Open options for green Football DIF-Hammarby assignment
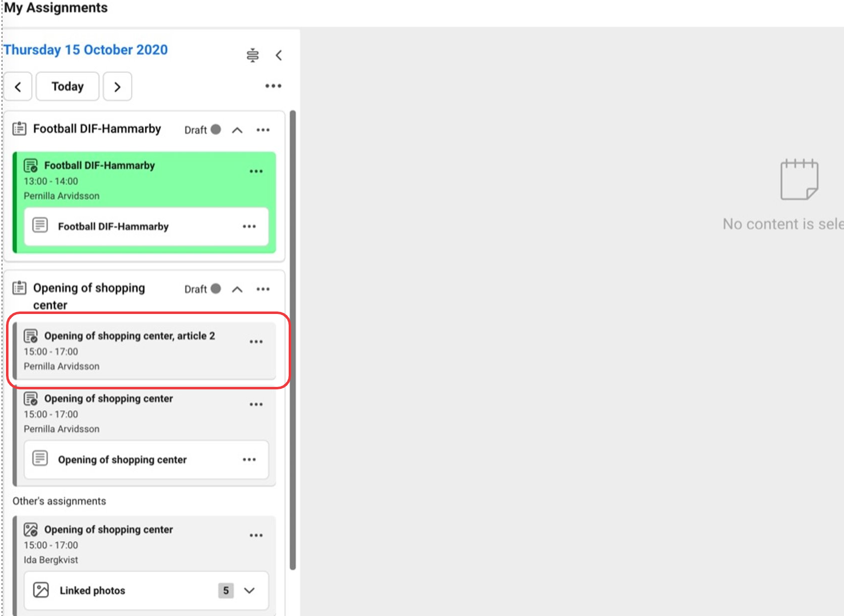The height and width of the screenshot is (616, 844). 256,171
